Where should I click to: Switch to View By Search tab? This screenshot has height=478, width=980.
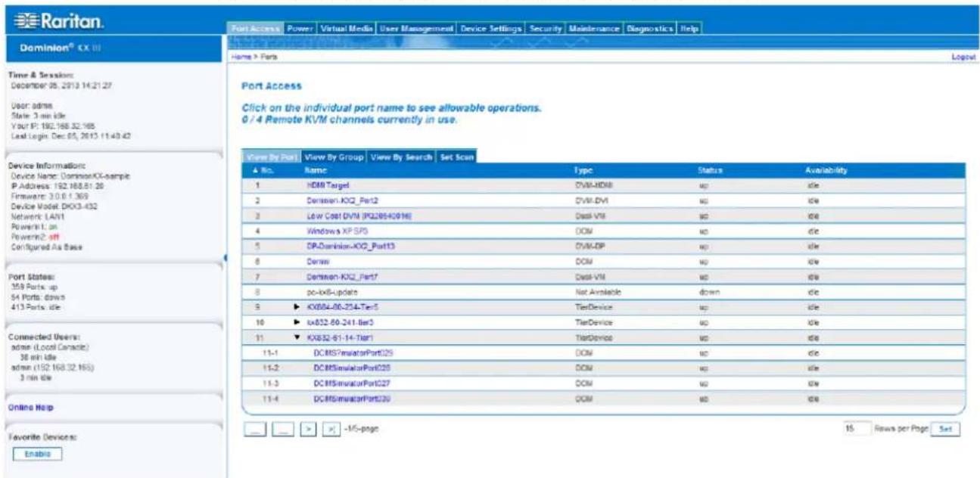(402, 157)
